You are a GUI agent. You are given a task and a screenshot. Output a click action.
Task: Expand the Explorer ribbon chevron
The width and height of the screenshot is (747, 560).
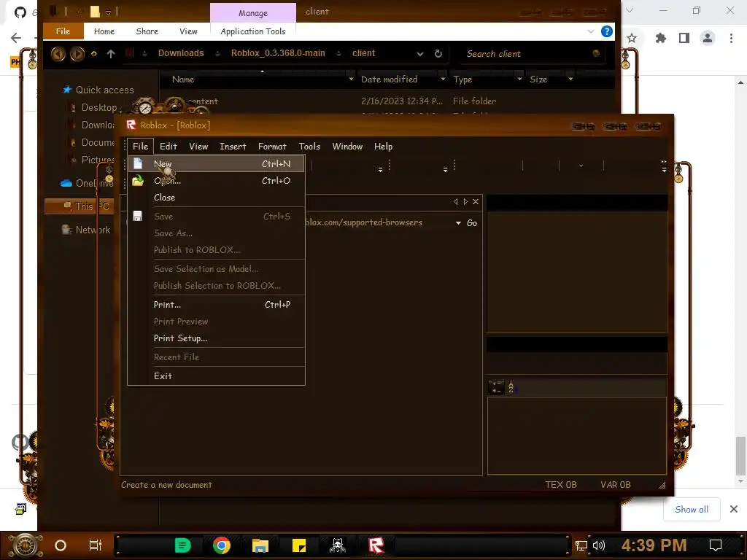(x=591, y=31)
